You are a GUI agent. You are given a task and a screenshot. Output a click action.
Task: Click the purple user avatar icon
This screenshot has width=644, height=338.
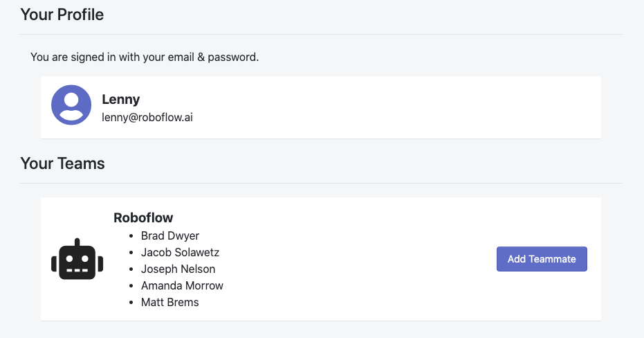[x=71, y=105]
